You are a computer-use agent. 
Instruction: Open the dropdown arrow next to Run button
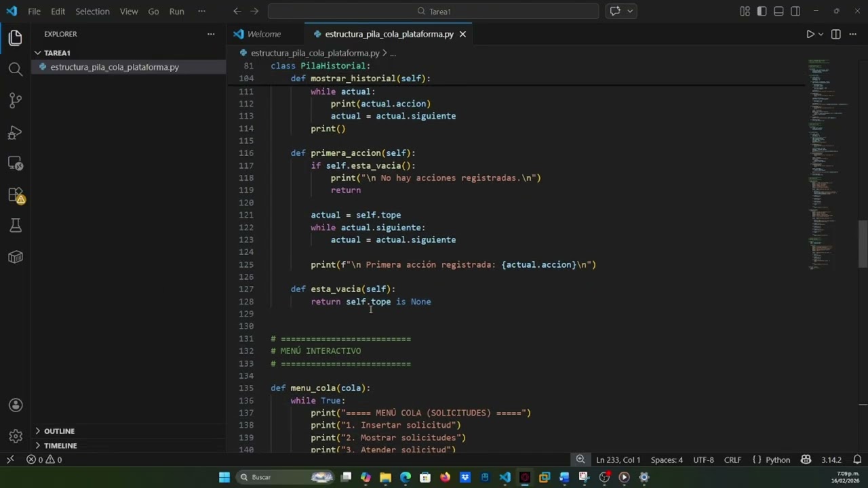(821, 34)
